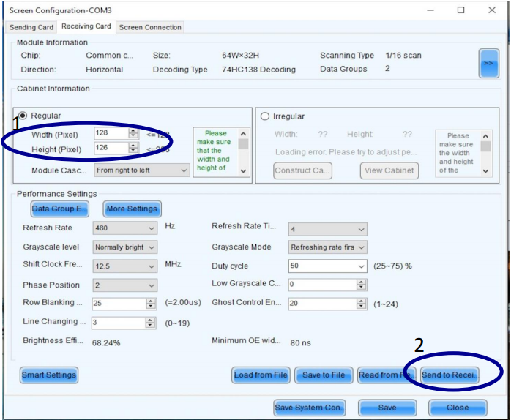Click the Construct Cabinet button
The height and width of the screenshot is (420, 511).
(x=303, y=170)
